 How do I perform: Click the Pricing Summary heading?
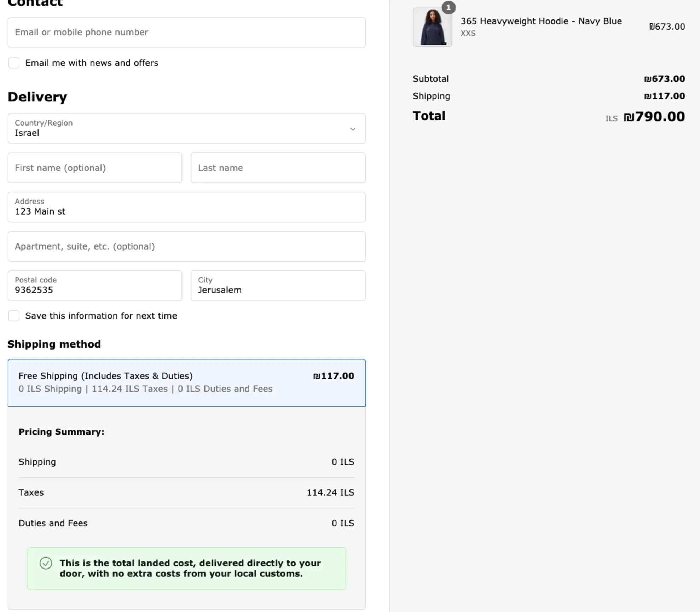point(61,432)
